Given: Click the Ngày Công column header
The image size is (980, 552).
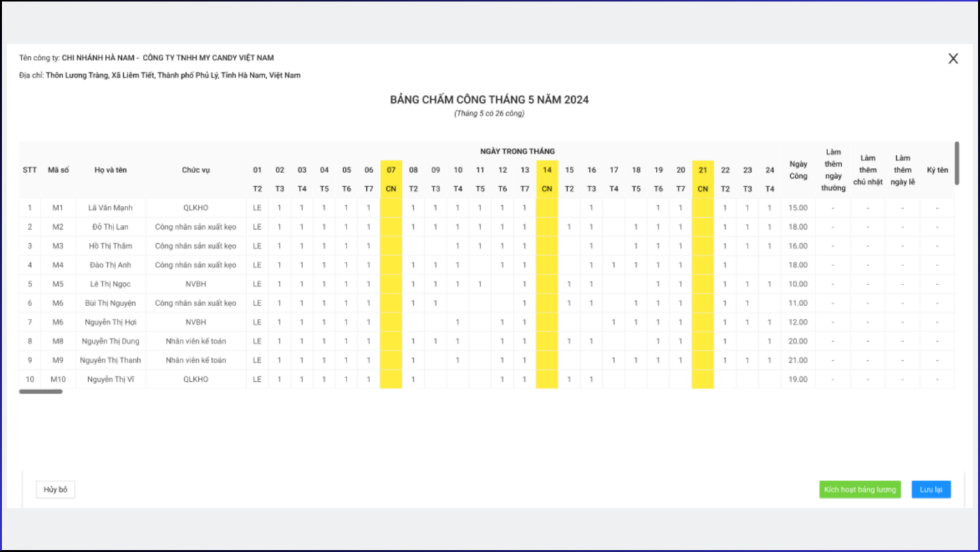Looking at the screenshot, I should point(798,170).
